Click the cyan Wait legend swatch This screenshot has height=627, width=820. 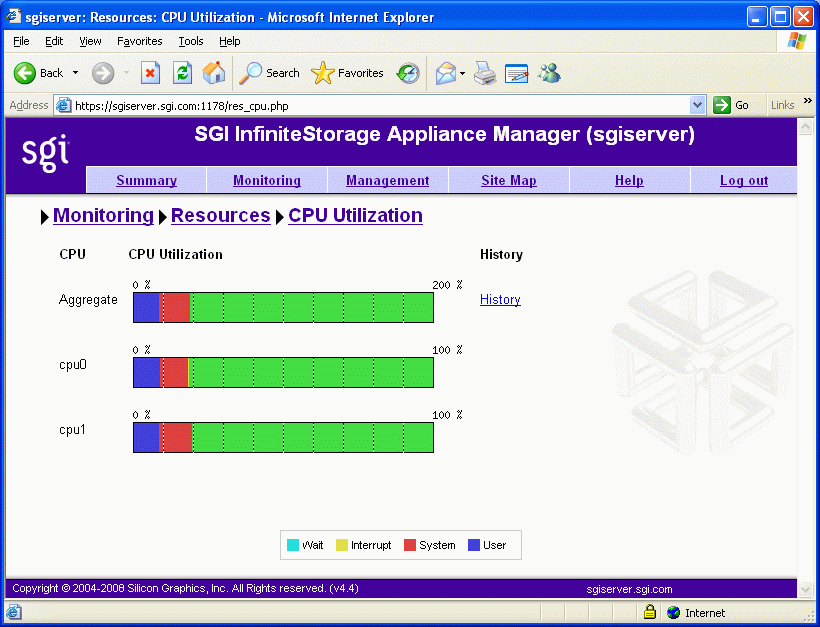pos(293,545)
